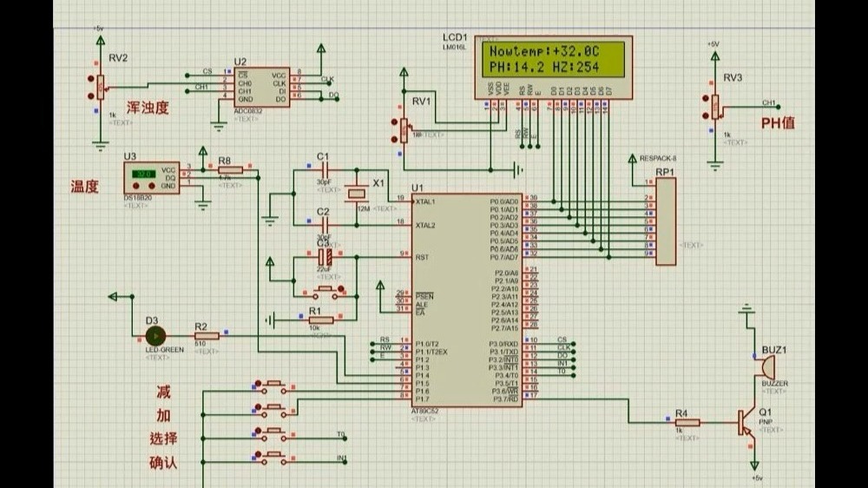Raise RV3 with its upper red dot

point(705,99)
